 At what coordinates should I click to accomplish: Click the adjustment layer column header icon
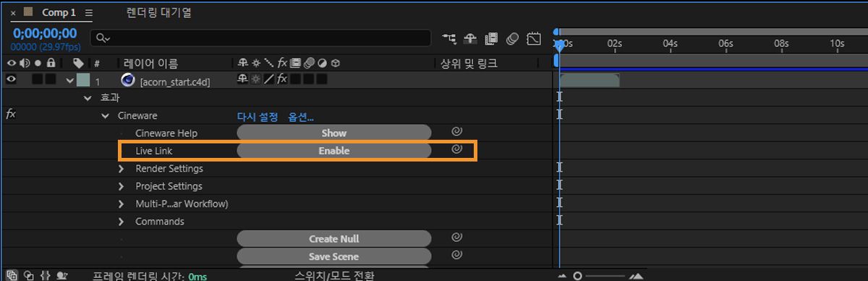[x=322, y=64]
